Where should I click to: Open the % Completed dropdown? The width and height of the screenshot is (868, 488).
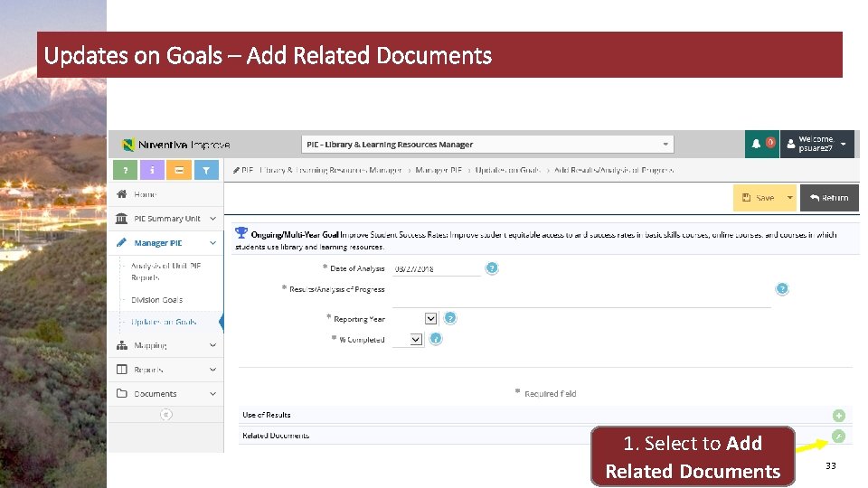pyautogui.click(x=416, y=339)
